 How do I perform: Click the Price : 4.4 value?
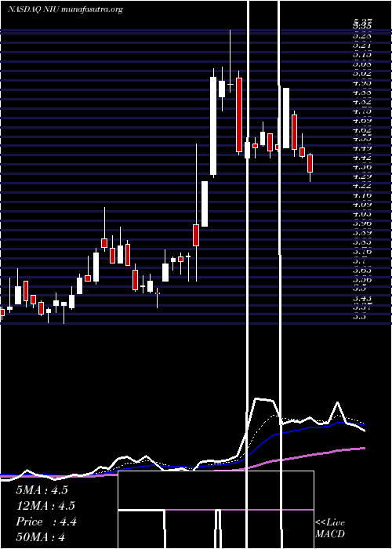pyautogui.click(x=45, y=522)
